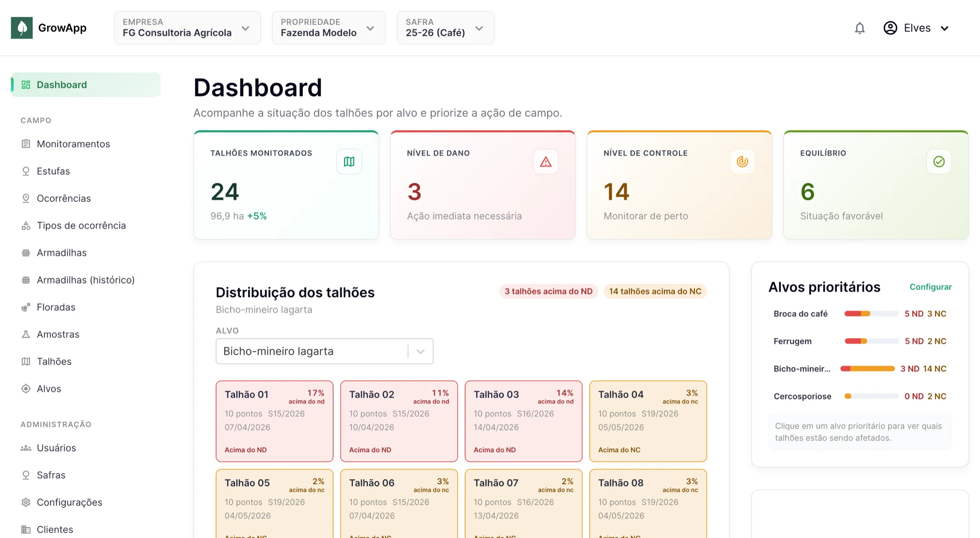The width and height of the screenshot is (980, 538).
Task: Click the Floradas flower icon
Action: pos(26,307)
